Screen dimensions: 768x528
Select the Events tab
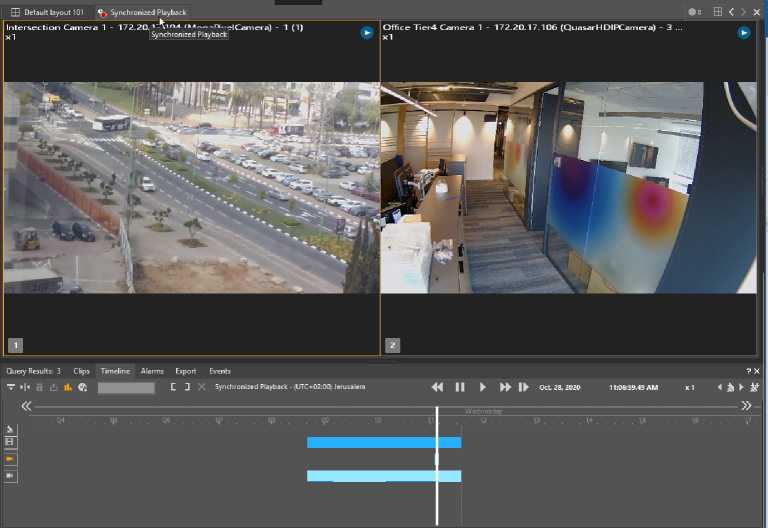(219, 371)
